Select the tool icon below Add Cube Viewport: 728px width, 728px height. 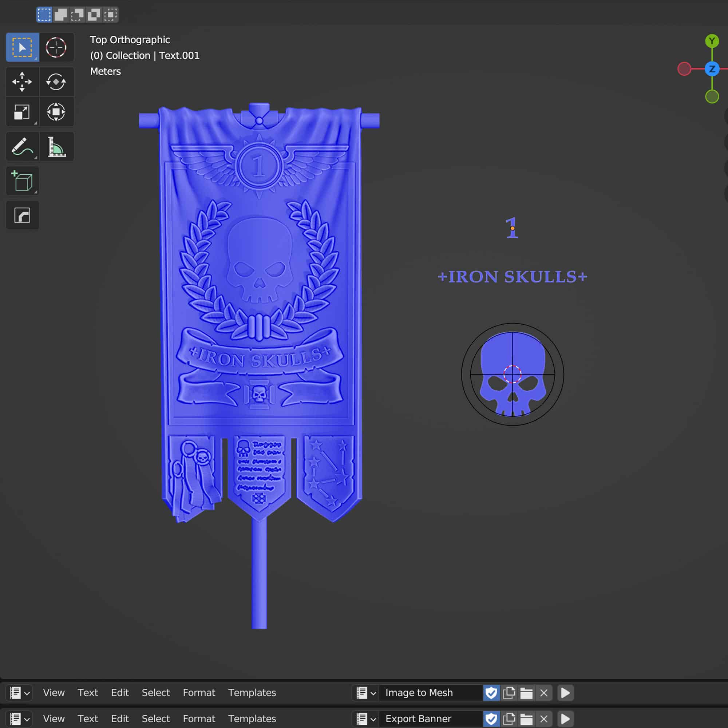pyautogui.click(x=22, y=215)
